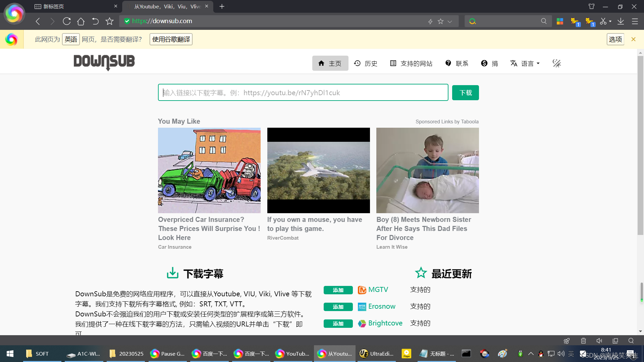Toggle dark mode icon on DownSub navbar

click(x=556, y=63)
